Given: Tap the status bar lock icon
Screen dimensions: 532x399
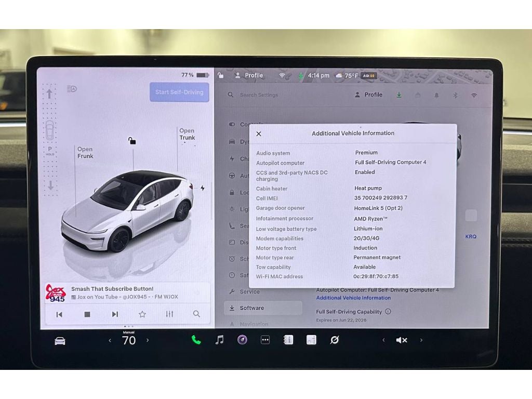Looking at the screenshot, I should tap(220, 75).
